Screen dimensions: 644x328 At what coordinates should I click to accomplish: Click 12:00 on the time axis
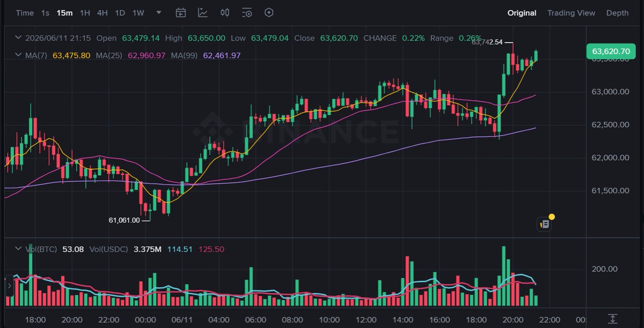click(x=366, y=319)
